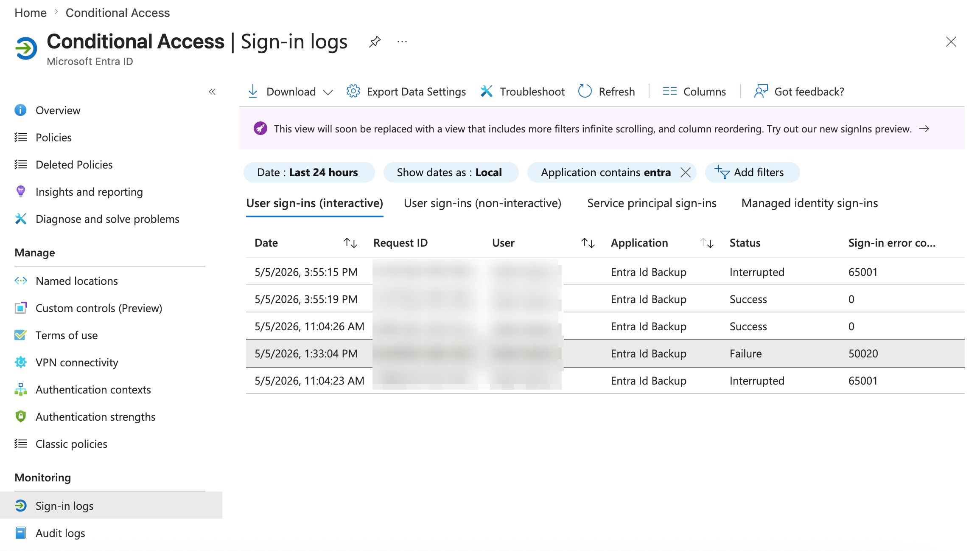Screen dimensions: 980x551
Task: Click Authentication strengths shield icon
Action: point(20,416)
